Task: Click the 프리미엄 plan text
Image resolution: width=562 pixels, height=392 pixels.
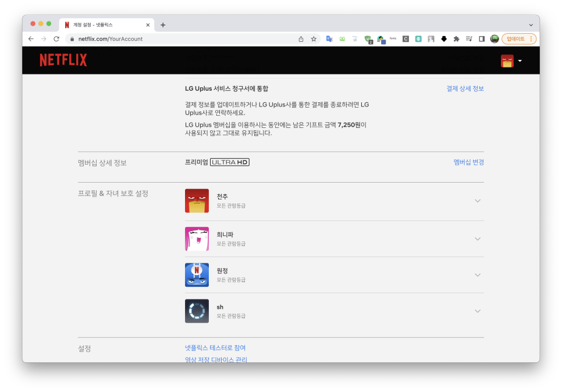Action: point(197,162)
